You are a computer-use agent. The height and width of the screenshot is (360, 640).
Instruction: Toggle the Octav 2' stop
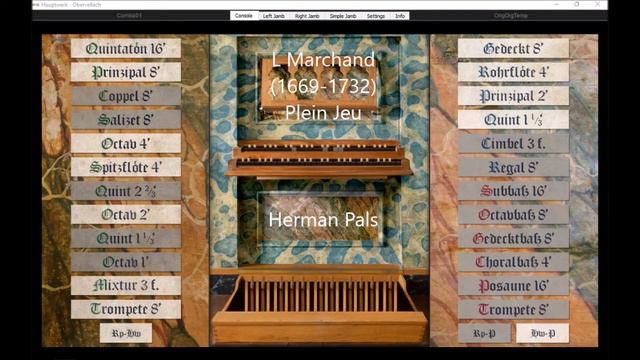(x=126, y=214)
